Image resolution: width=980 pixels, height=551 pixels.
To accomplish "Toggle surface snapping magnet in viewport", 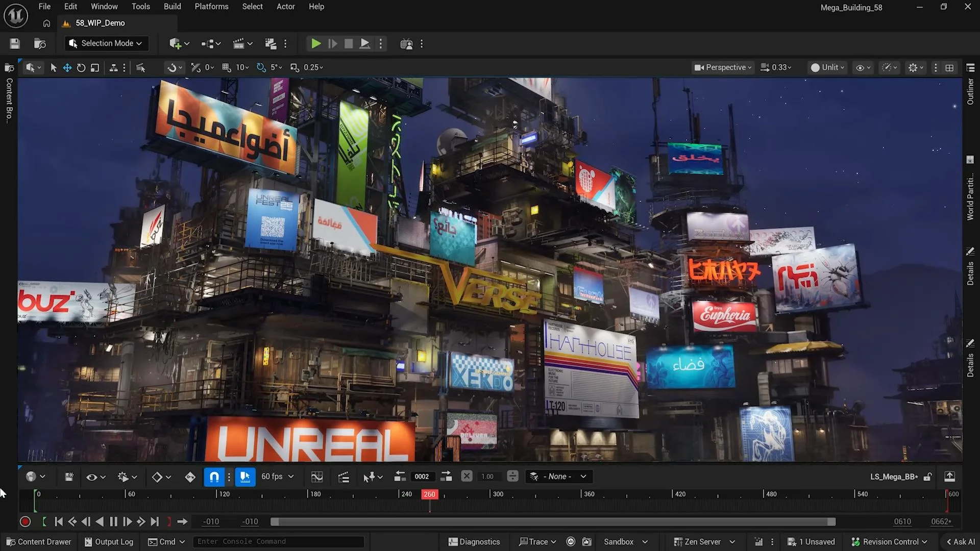I will coord(174,67).
